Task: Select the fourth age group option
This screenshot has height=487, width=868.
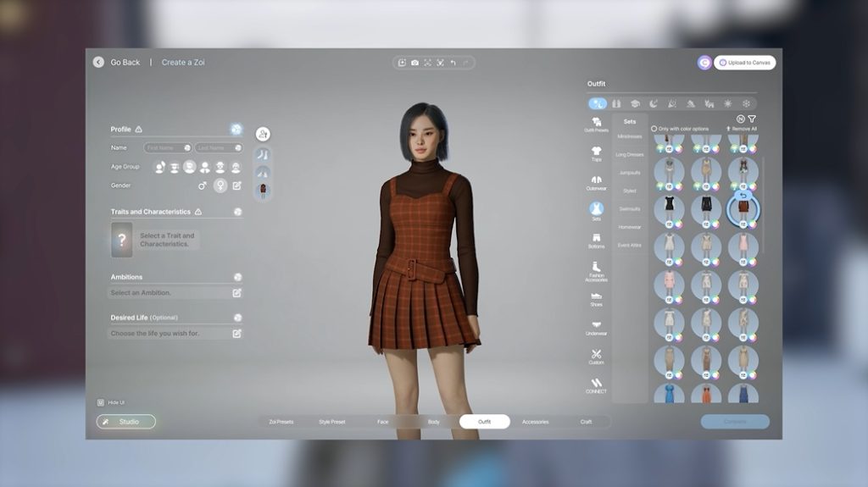Action: tap(205, 167)
